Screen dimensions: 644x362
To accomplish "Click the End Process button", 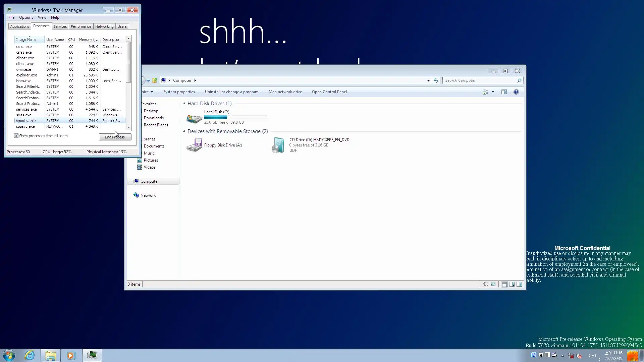I will [115, 137].
